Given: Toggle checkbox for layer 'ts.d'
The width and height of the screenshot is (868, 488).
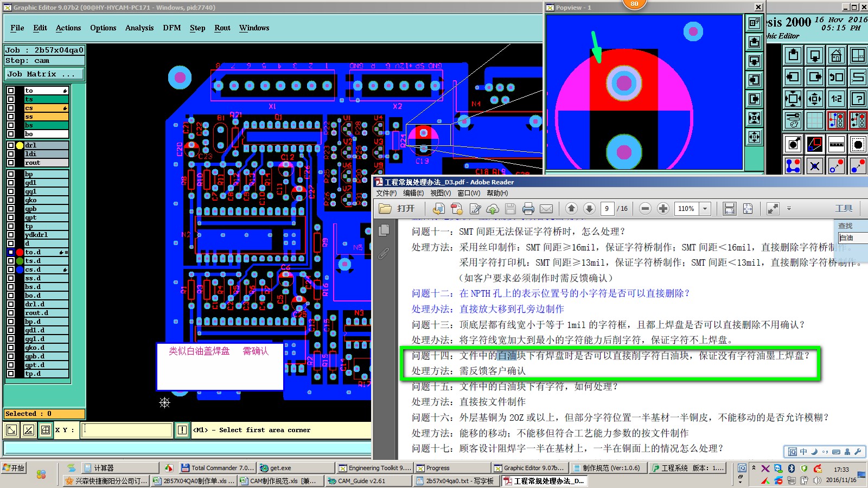Looking at the screenshot, I should click(11, 261).
